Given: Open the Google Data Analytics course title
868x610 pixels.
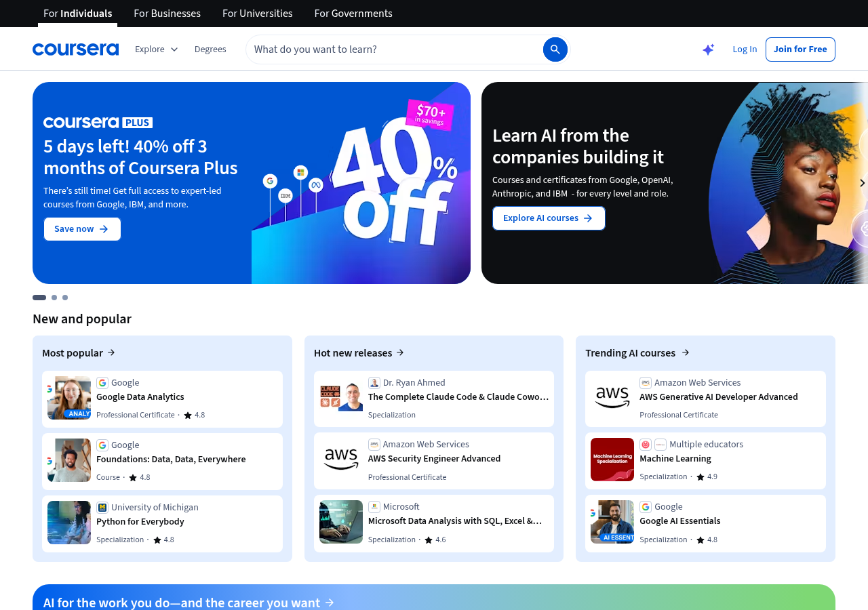Looking at the screenshot, I should tap(140, 397).
